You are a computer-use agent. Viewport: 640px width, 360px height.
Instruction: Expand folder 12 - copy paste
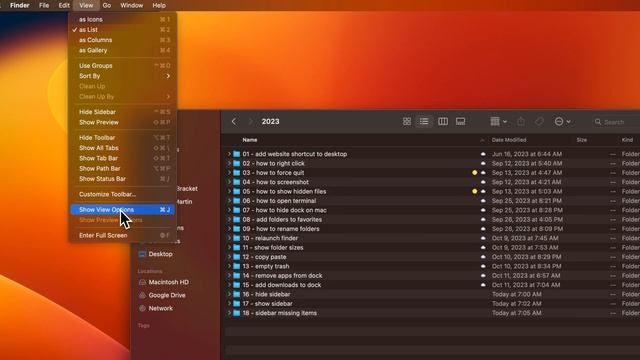click(229, 257)
